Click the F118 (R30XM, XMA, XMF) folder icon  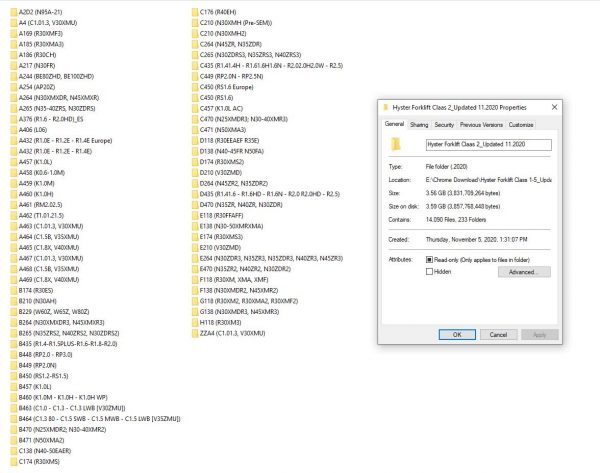[195, 280]
